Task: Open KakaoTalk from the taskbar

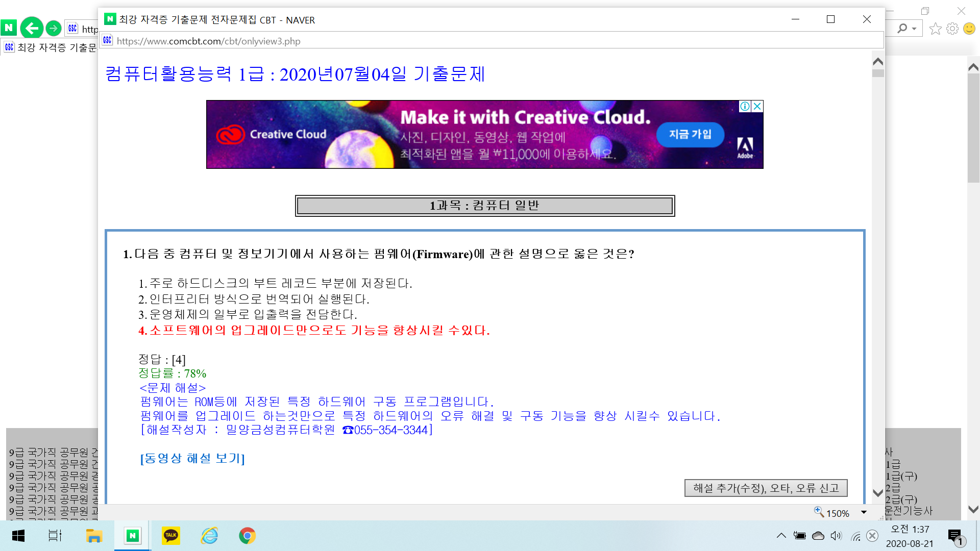Action: point(170,536)
